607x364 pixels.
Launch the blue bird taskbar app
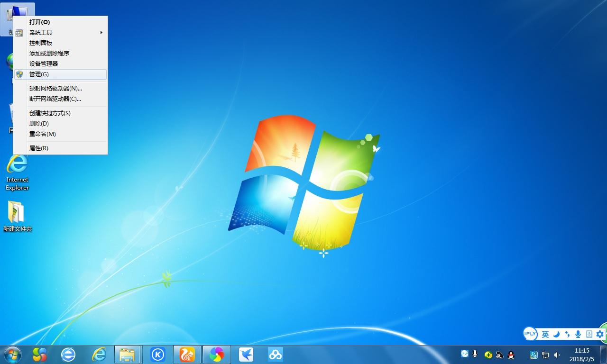(246, 354)
